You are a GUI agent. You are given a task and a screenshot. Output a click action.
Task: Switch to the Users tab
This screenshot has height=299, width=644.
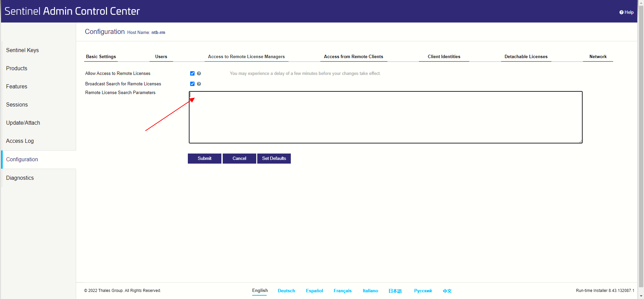[161, 57]
